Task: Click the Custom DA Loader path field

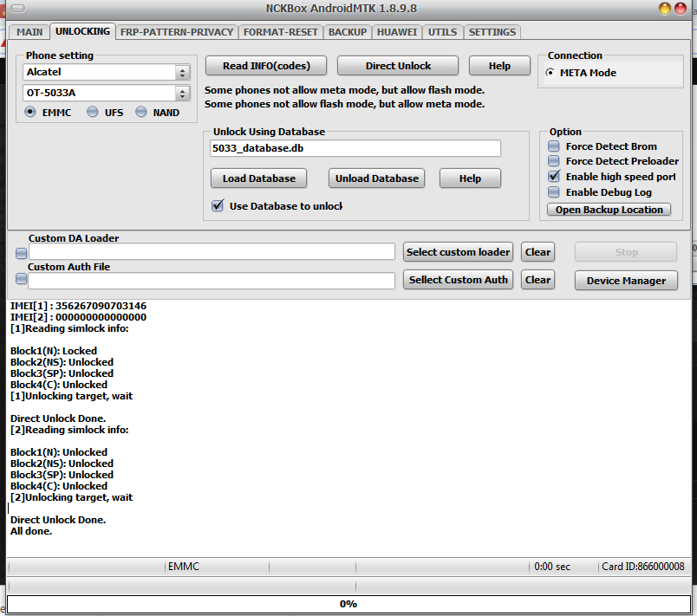Action: tap(212, 252)
